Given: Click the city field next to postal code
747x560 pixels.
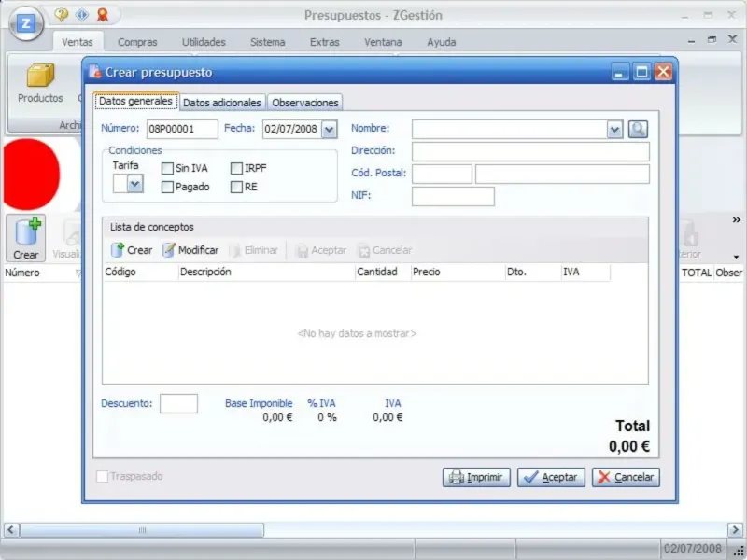Looking at the screenshot, I should (562, 174).
